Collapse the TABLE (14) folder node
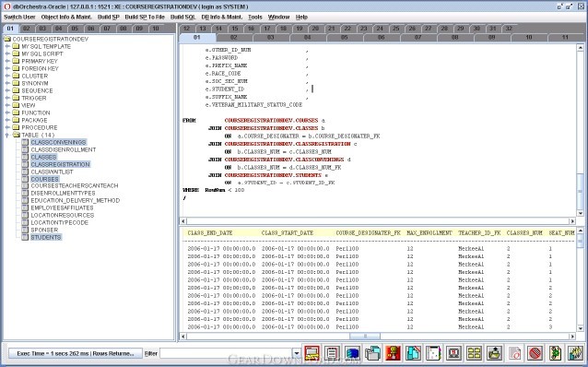 [7, 135]
